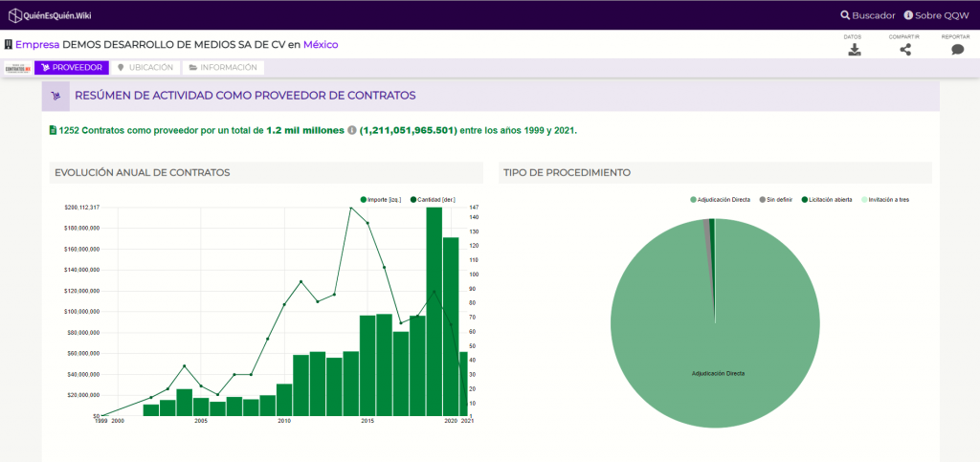Viewport: 980px width, 462px height.
Task: Click the DATOS download icon
Action: pos(854,50)
